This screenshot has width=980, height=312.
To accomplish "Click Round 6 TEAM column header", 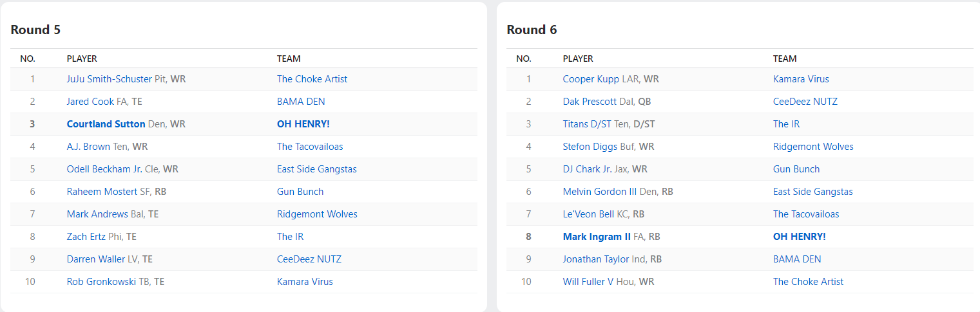I will coord(785,59).
